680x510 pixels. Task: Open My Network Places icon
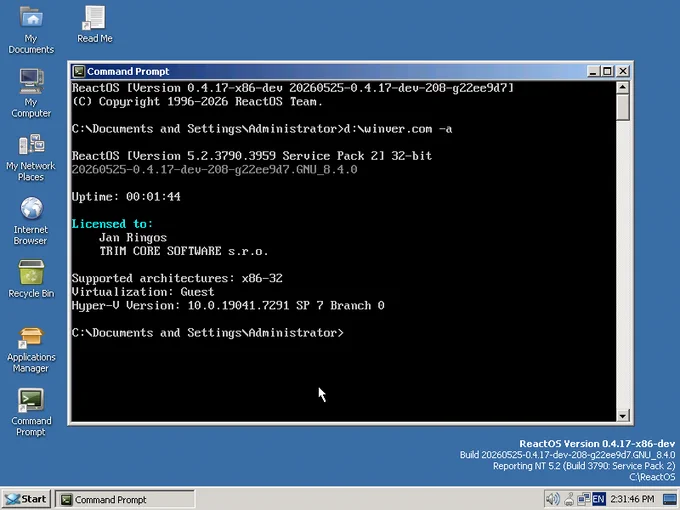(x=31, y=157)
